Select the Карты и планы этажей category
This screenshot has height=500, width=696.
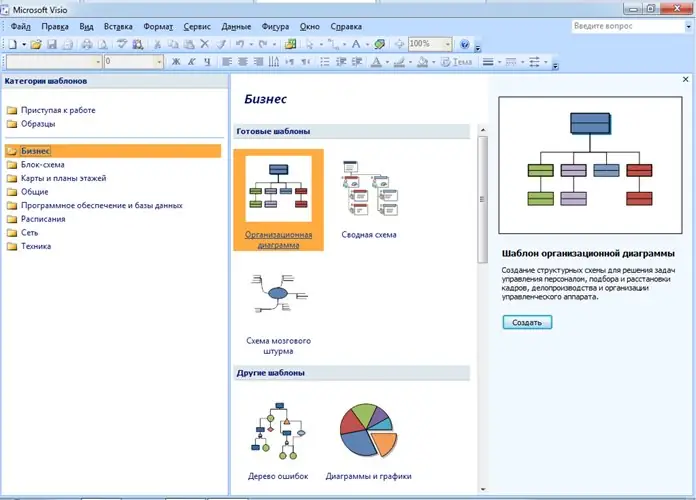click(x=63, y=178)
